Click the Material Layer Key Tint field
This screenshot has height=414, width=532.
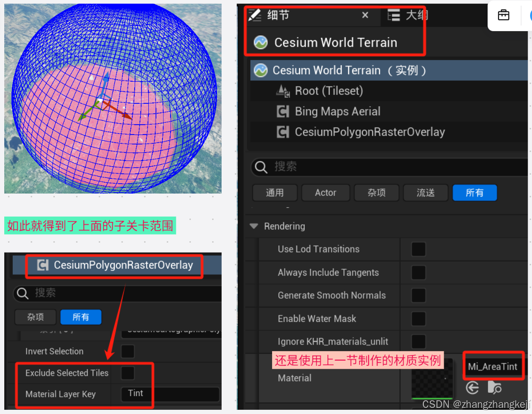tap(170, 394)
